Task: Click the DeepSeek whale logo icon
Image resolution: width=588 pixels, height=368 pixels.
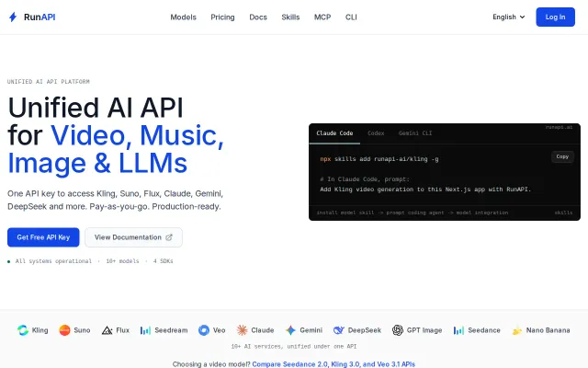Action: point(339,330)
